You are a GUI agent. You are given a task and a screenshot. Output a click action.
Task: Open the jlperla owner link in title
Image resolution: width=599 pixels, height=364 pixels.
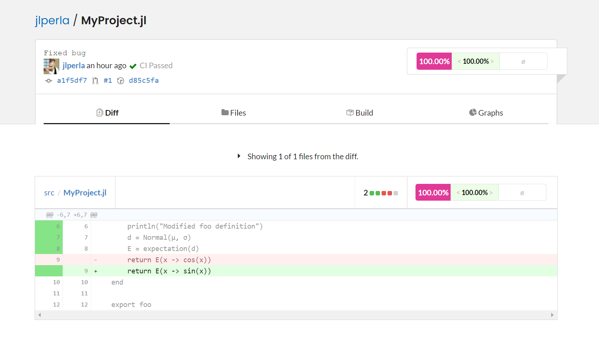point(52,21)
